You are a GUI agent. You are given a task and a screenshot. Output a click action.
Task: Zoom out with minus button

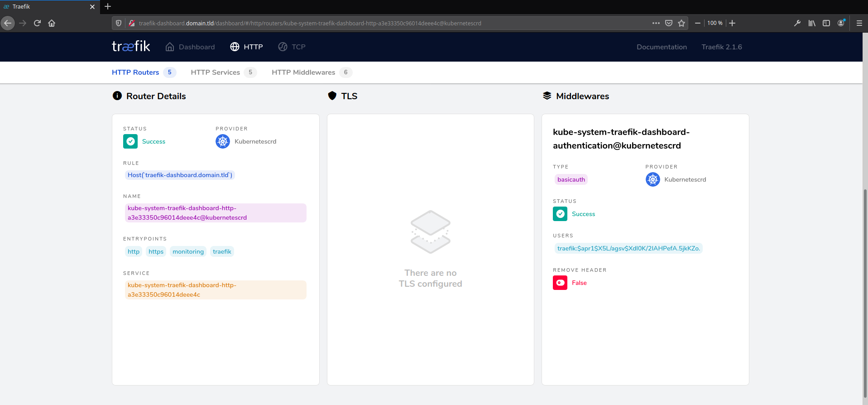(697, 23)
